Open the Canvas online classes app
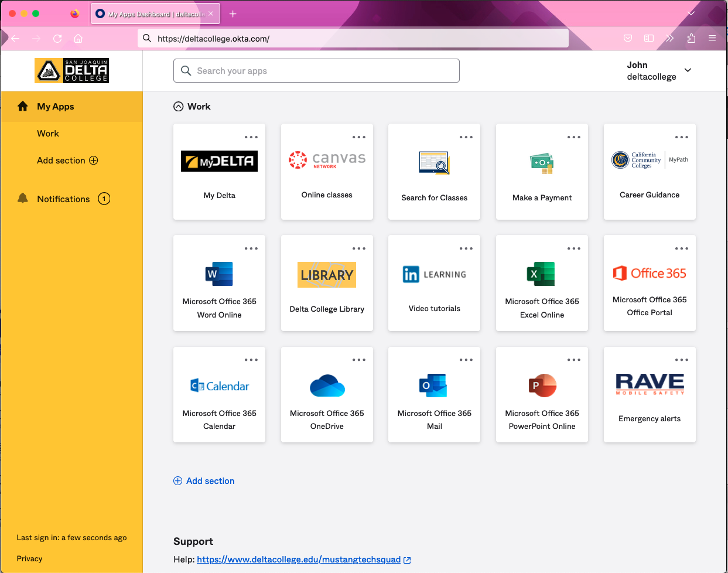The width and height of the screenshot is (728, 573). [326, 172]
